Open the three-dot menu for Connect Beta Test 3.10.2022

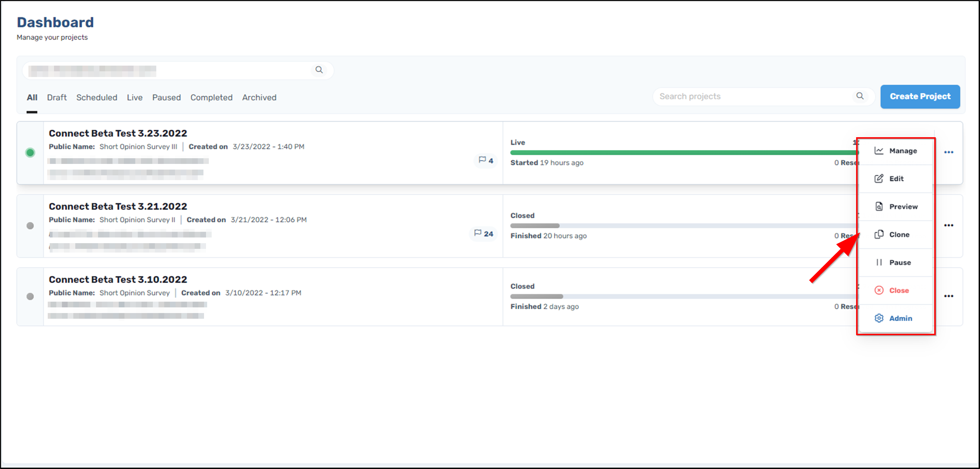948,296
